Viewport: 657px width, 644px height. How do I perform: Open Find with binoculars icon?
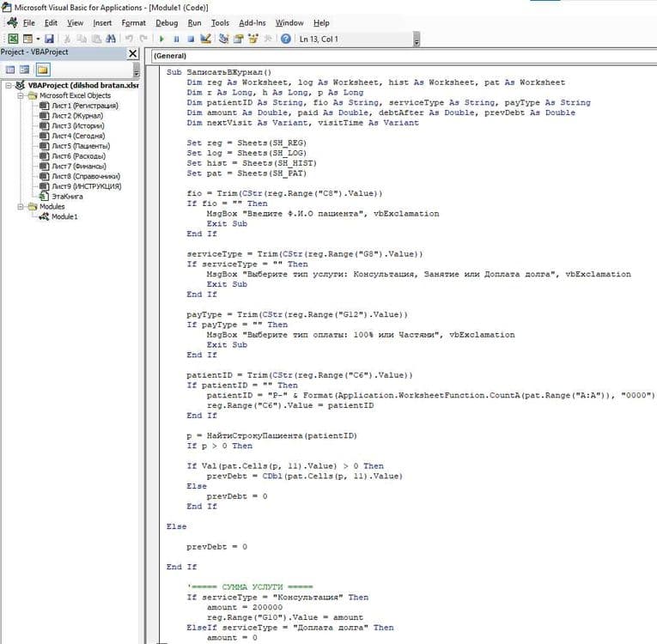[x=111, y=39]
